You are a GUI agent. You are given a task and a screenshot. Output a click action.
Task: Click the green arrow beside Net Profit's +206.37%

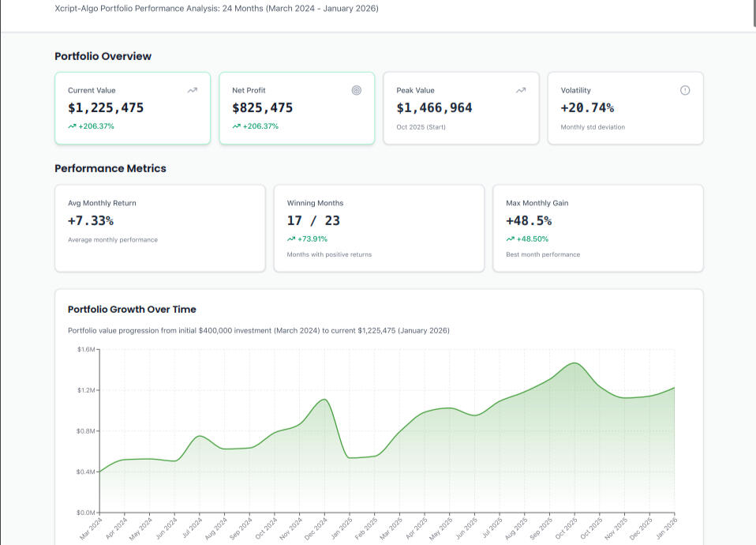pos(236,126)
